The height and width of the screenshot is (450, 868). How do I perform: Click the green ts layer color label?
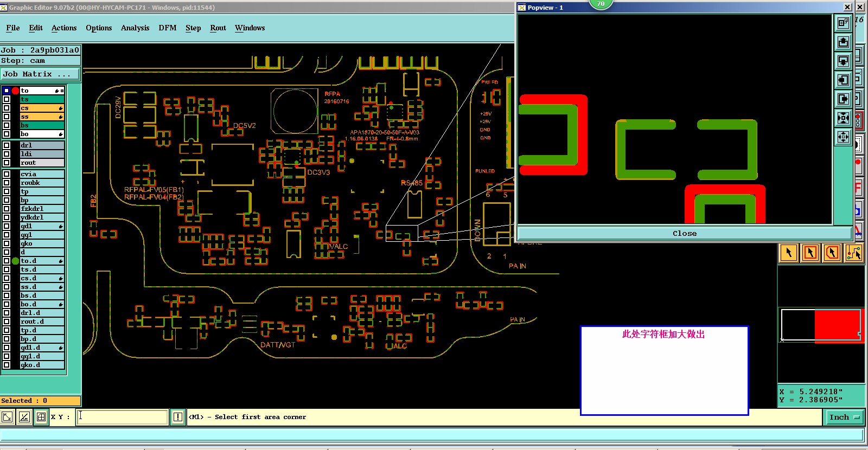point(42,99)
